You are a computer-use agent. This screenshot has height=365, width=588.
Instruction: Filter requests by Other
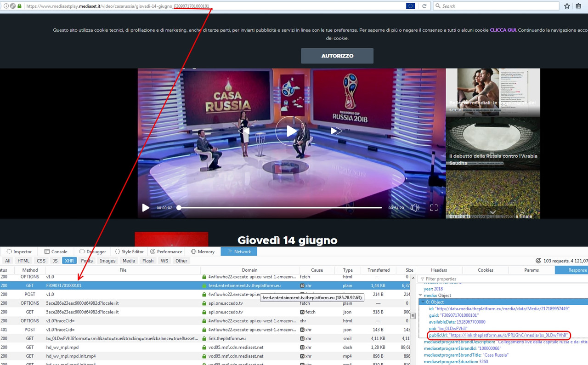[181, 261]
